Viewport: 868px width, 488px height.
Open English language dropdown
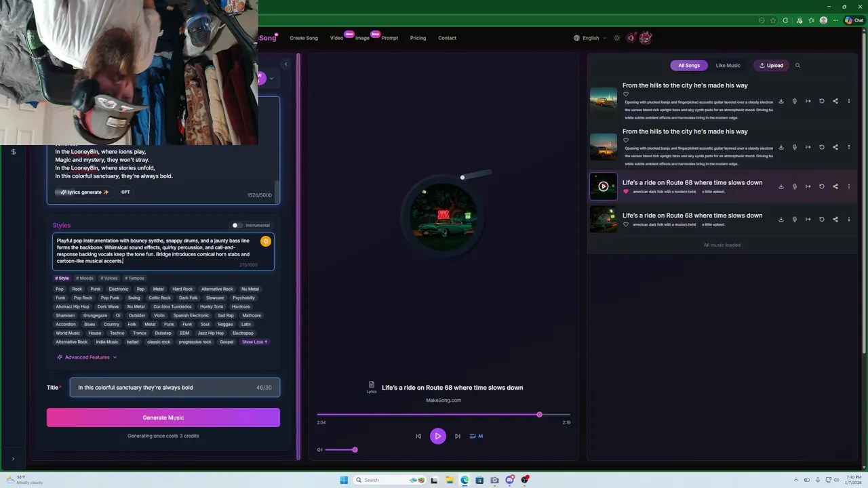pos(590,38)
